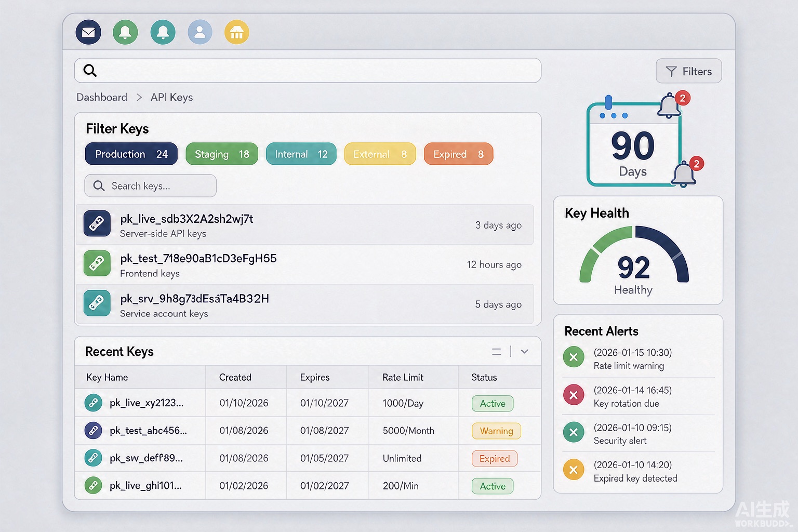Image resolution: width=798 pixels, height=532 pixels.
Task: Click the icon next to Security alert
Action: point(574,432)
